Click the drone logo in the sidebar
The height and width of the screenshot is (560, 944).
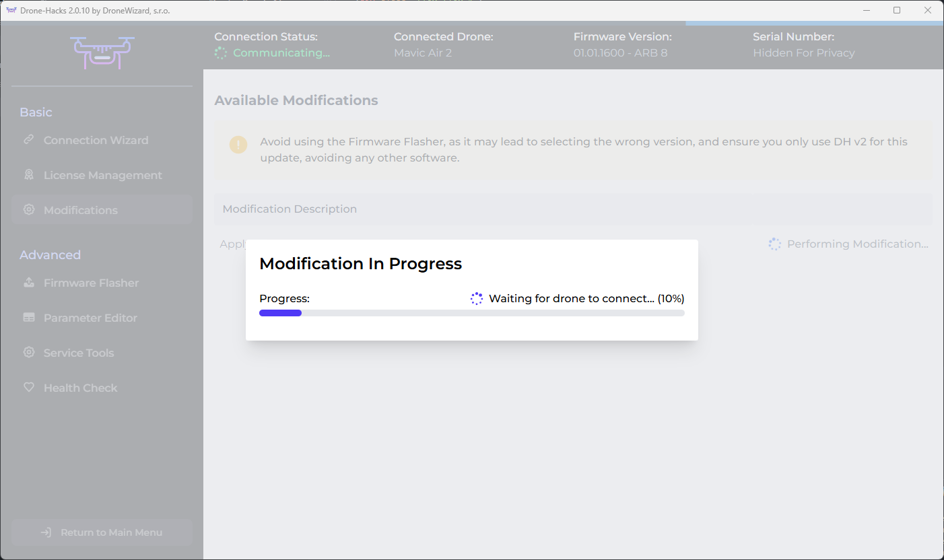click(x=102, y=53)
